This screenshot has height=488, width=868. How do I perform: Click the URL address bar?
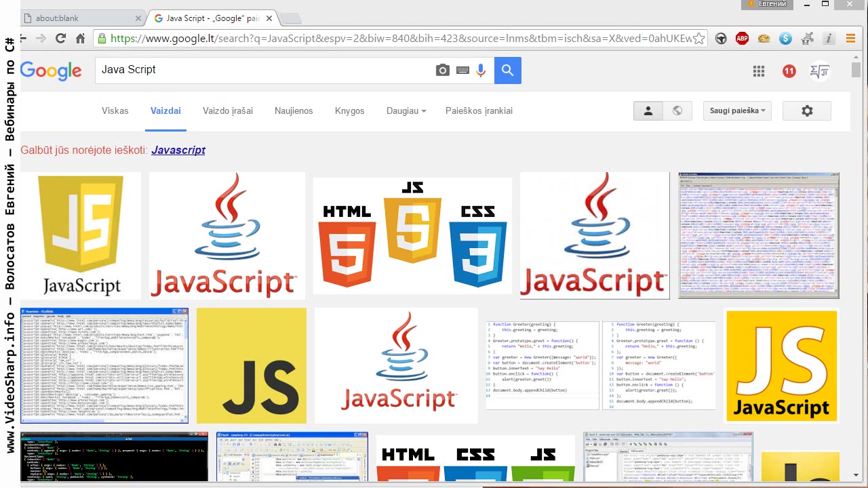point(400,39)
